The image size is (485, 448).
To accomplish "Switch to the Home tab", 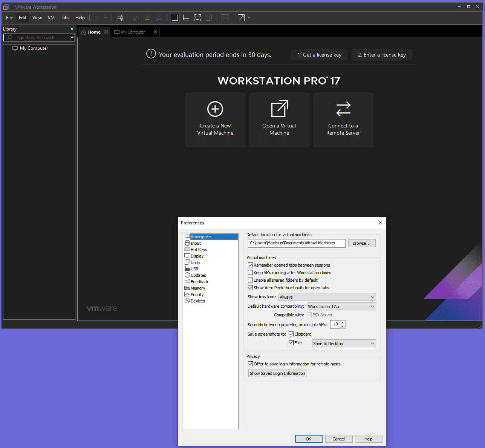I will coord(94,32).
